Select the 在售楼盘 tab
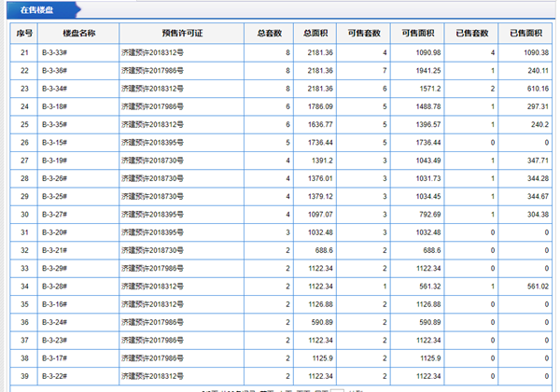Viewport: 560px width, 392px height. pyautogui.click(x=36, y=10)
